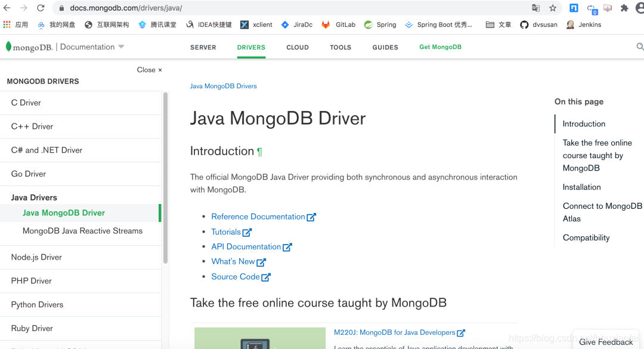Jump to Installation in On this page
Viewport: 644px width, 349px height.
click(x=581, y=187)
